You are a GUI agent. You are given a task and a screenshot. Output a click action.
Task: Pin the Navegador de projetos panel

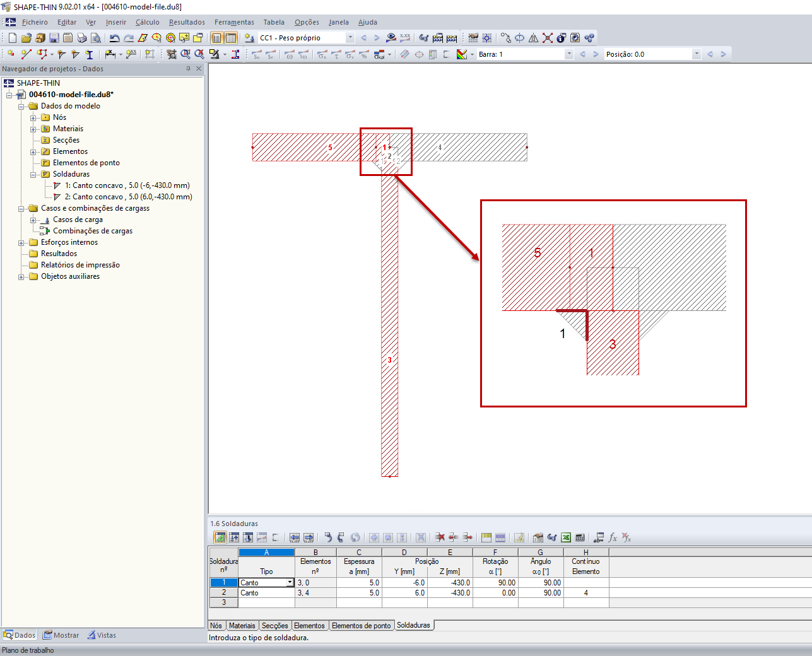pyautogui.click(x=188, y=69)
